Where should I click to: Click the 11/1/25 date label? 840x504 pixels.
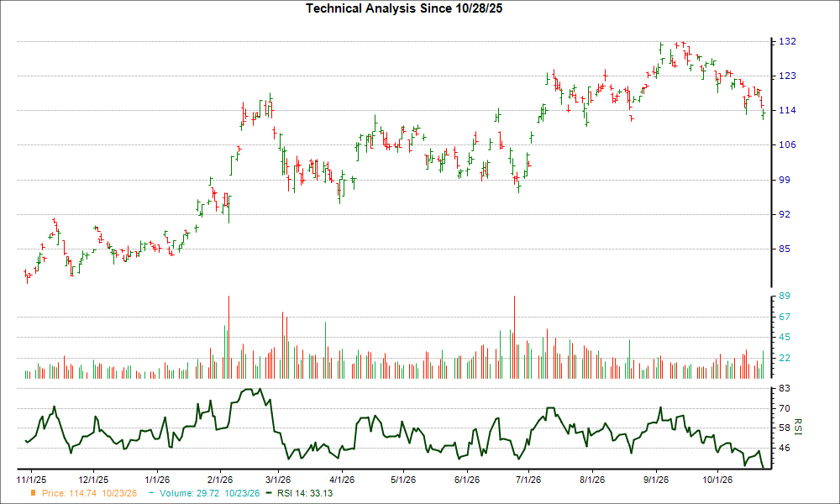point(31,480)
